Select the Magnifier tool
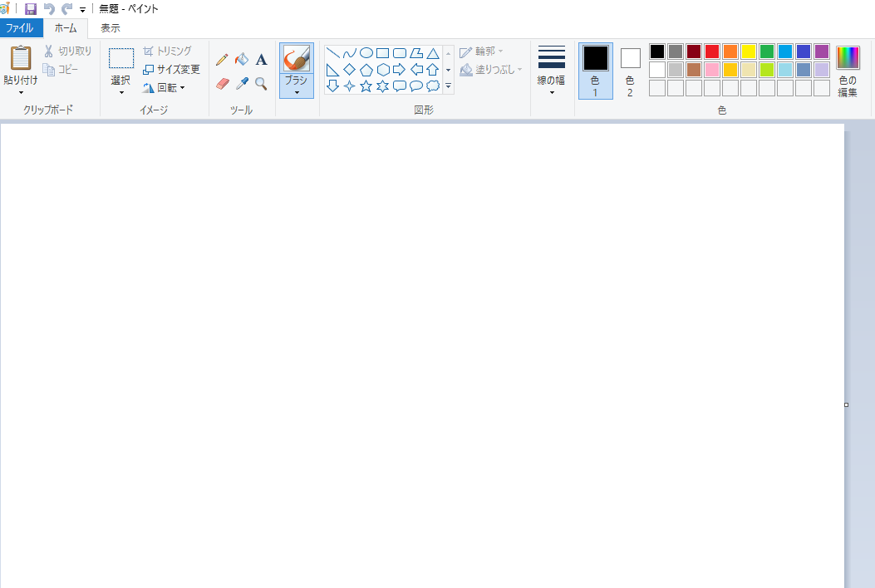 [x=261, y=84]
